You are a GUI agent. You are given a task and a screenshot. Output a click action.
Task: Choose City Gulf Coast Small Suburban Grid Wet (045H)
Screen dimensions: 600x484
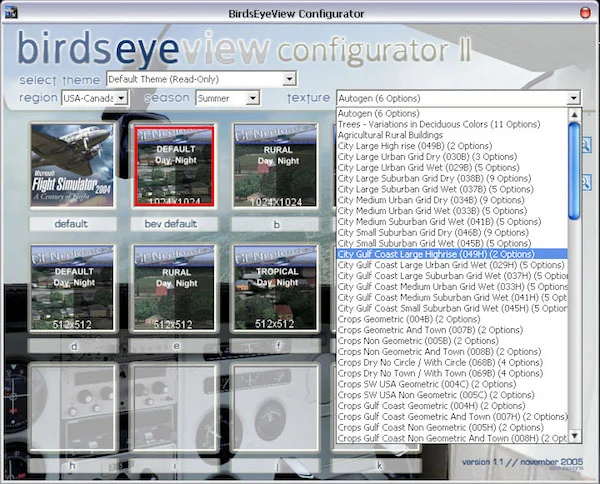452,308
